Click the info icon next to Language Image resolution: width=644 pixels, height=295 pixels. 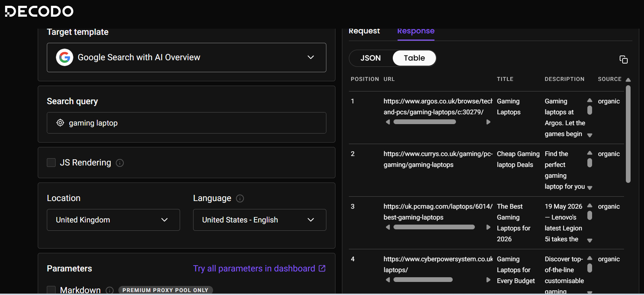click(x=240, y=198)
